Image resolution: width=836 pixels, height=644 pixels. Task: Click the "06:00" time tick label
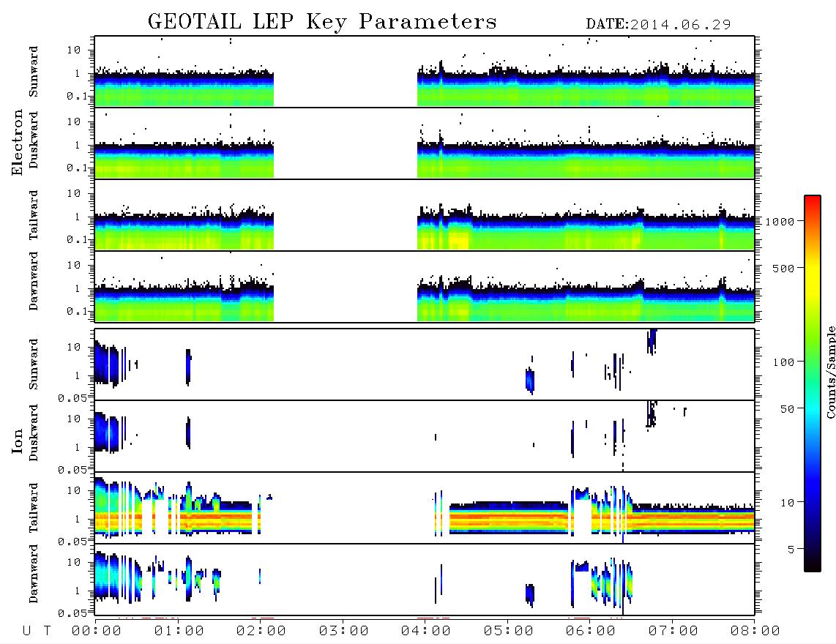pos(591,632)
